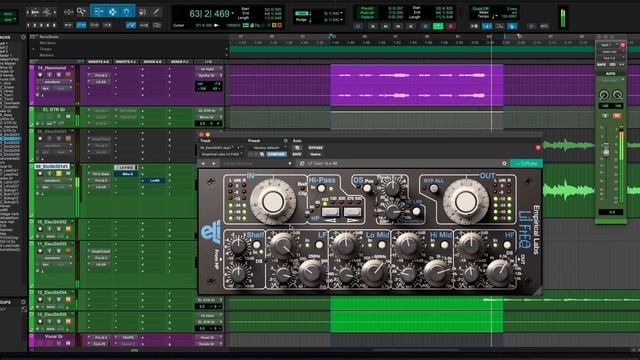Open the Nudge value dropdown
The width and height of the screenshot is (640, 360).
coord(341,20)
